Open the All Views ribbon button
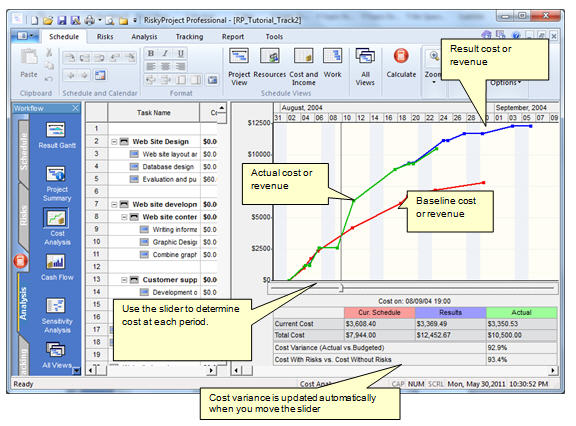 pos(365,67)
